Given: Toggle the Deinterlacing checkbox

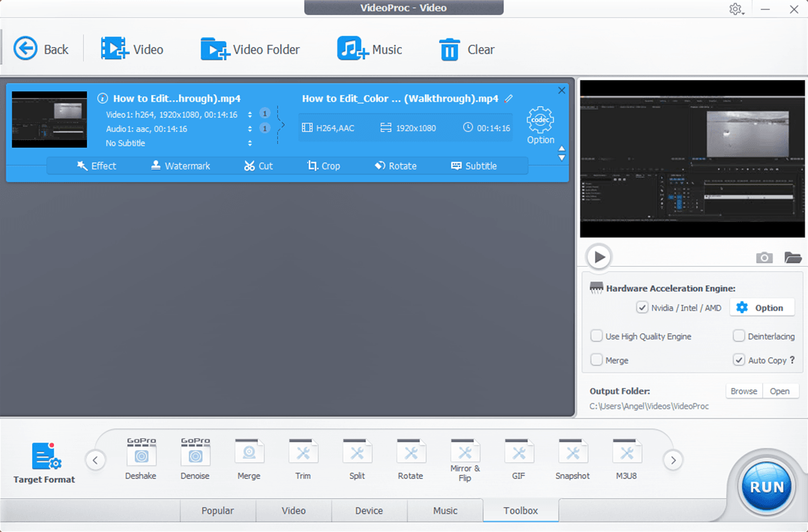Looking at the screenshot, I should click(739, 336).
